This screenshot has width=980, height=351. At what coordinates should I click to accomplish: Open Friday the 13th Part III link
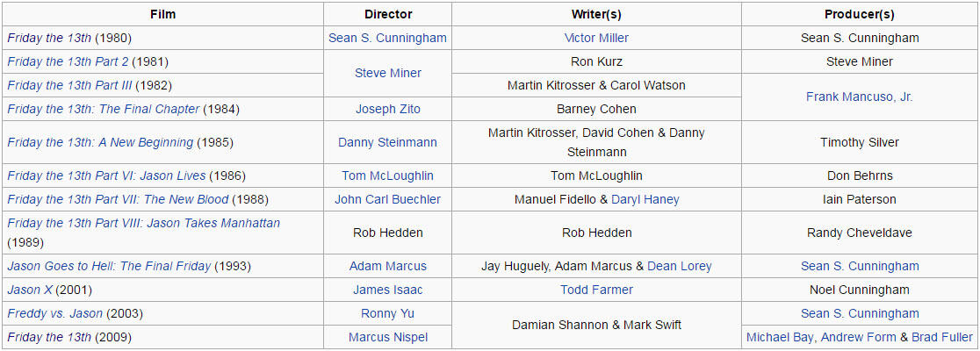[69, 86]
